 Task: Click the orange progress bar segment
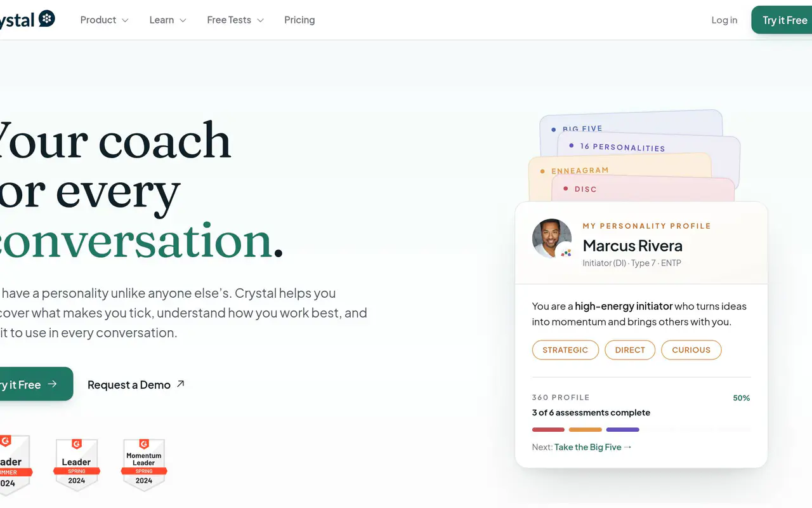point(586,430)
